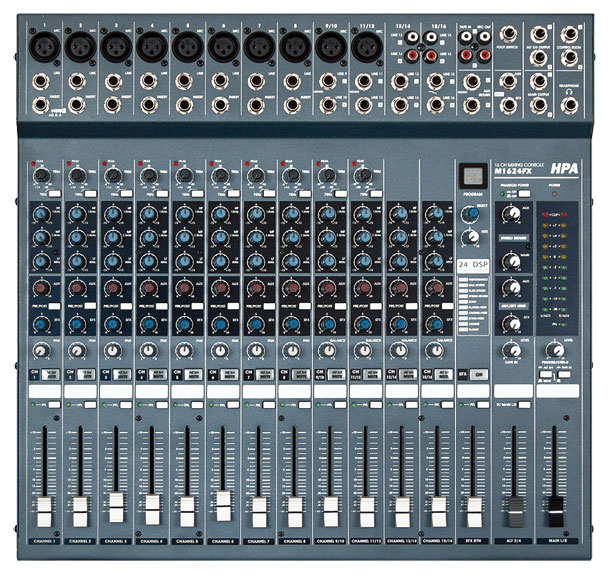
Task: Click the Main L/R master fader
Action: (556, 511)
